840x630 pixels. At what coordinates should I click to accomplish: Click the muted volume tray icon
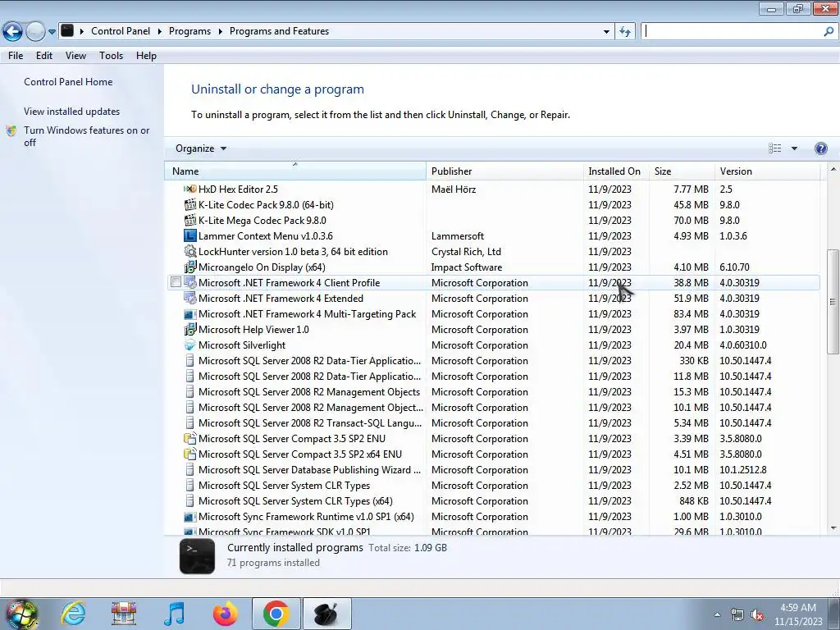pos(757,615)
